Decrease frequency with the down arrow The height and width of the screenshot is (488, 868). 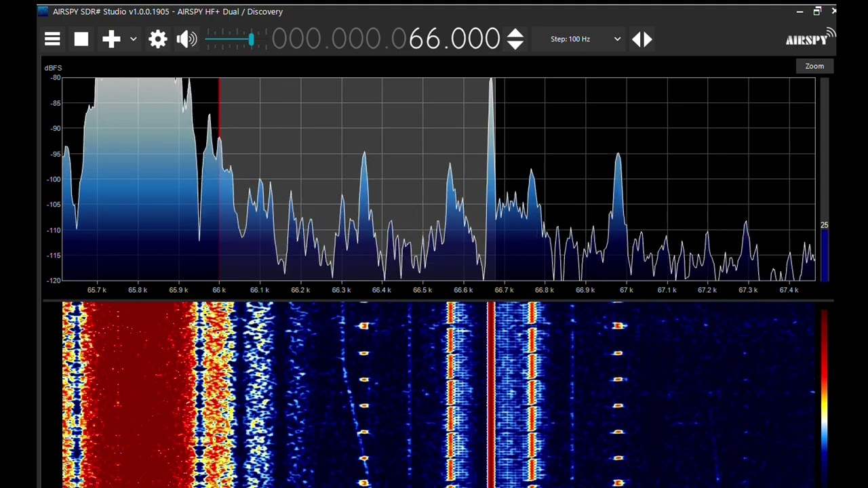click(515, 45)
